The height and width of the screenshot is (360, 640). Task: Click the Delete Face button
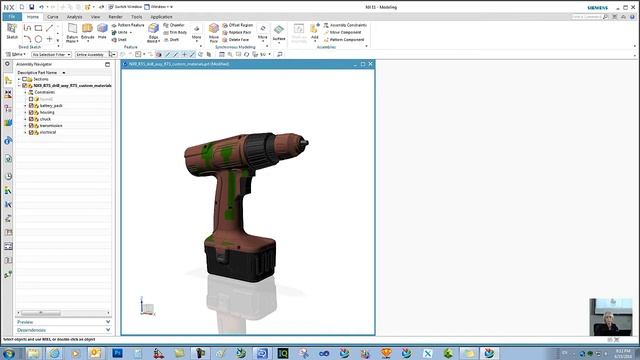click(x=236, y=40)
